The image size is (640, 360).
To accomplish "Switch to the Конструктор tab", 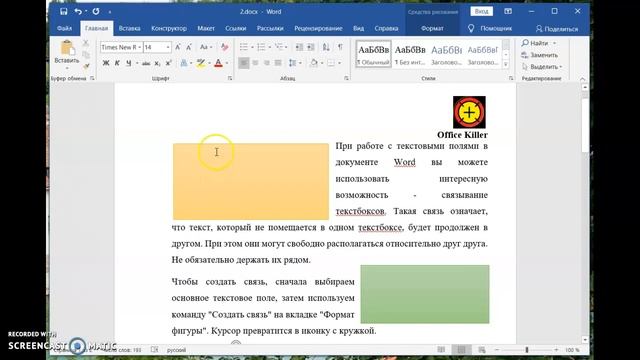I will pyautogui.click(x=169, y=28).
